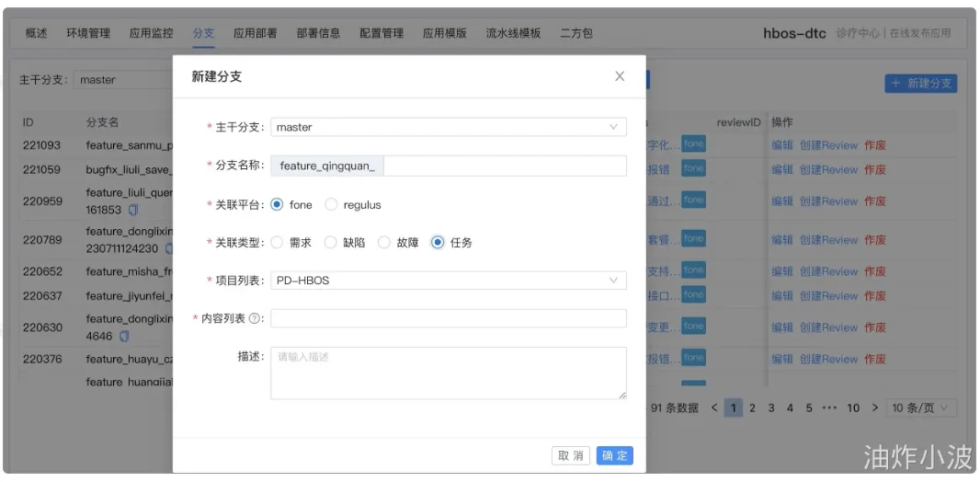The height and width of the screenshot is (482, 980).
Task: Choose 缺陷 as the 关联类型
Action: [331, 243]
